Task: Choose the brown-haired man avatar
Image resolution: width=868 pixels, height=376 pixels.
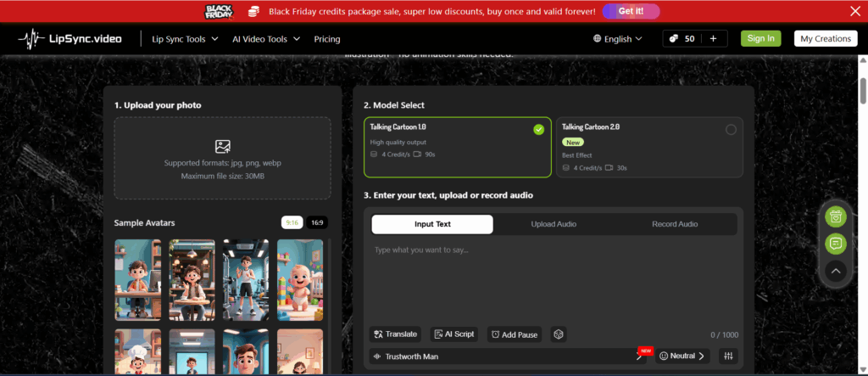Action: 246,351
